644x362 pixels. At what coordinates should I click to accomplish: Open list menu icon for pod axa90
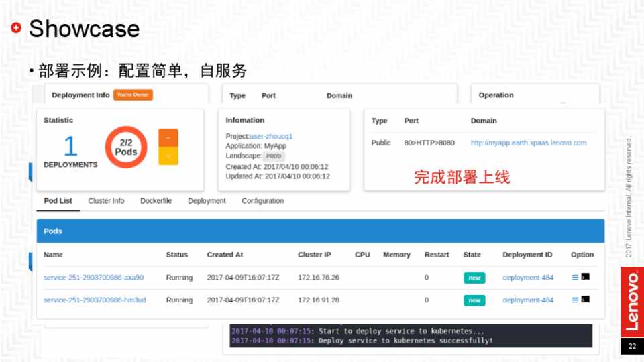(575, 277)
